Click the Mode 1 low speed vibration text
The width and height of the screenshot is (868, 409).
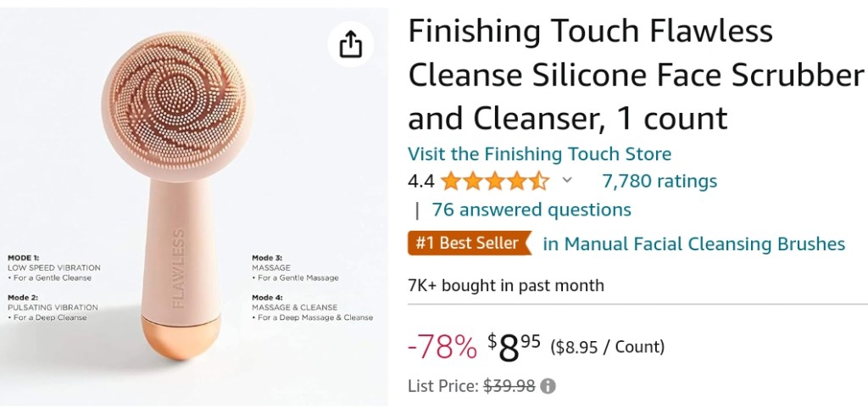pyautogui.click(x=53, y=266)
